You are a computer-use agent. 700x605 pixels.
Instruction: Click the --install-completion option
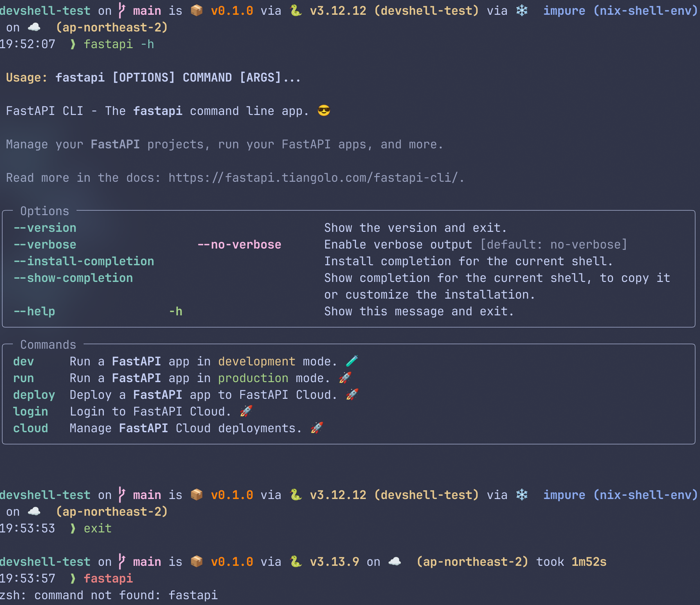click(x=84, y=261)
